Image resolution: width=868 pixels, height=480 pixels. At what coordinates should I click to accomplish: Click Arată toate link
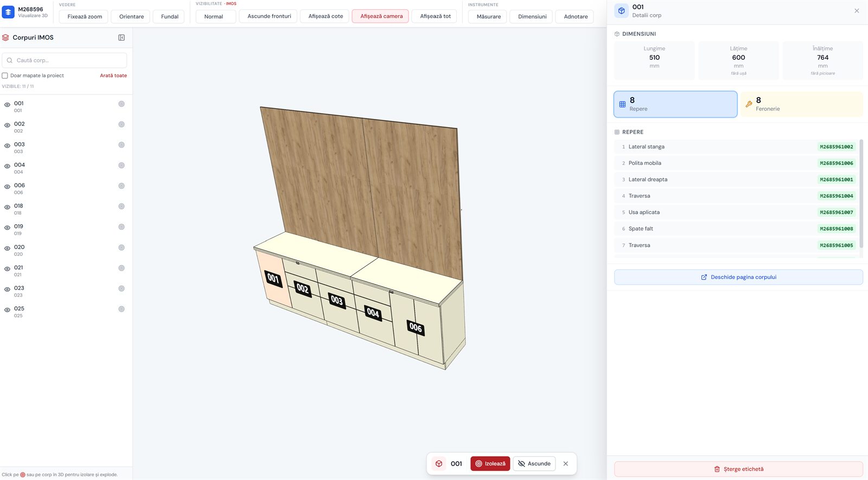(x=113, y=75)
